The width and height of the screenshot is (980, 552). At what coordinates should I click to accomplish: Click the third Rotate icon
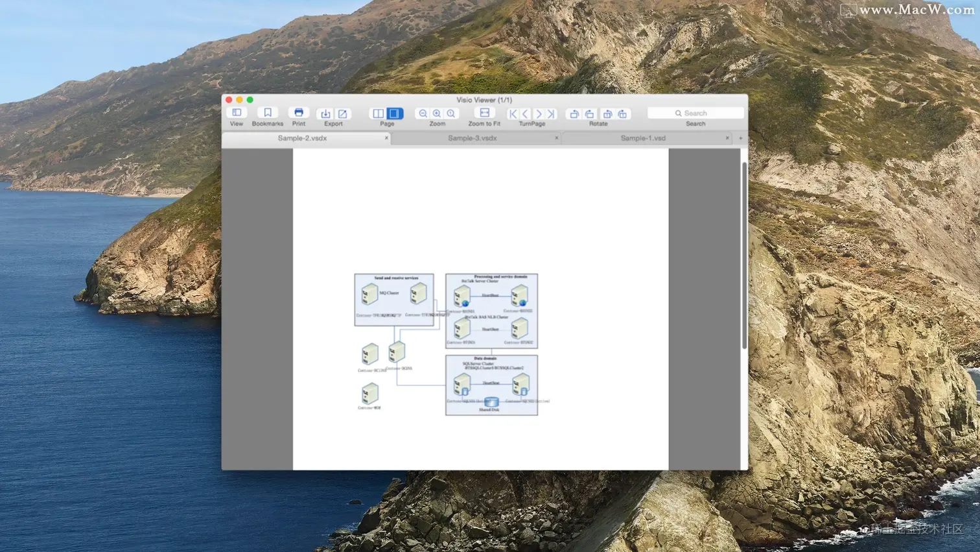coord(607,114)
